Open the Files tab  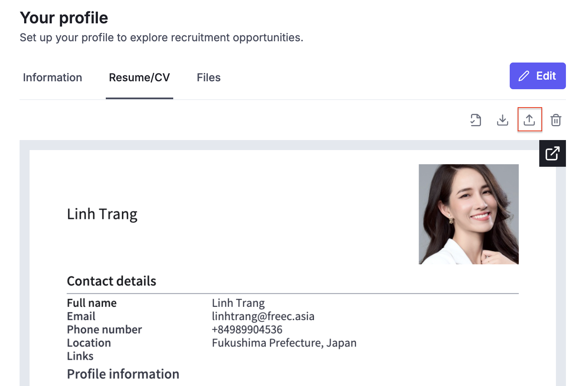[x=209, y=78]
